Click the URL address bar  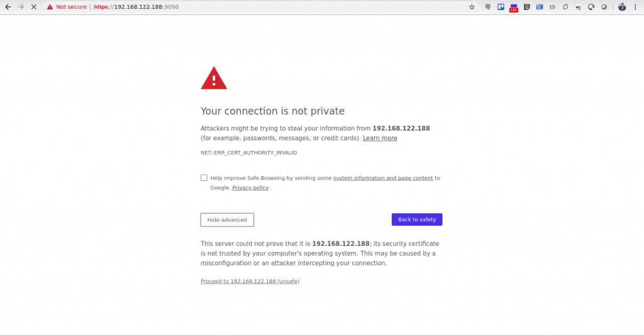point(283,7)
